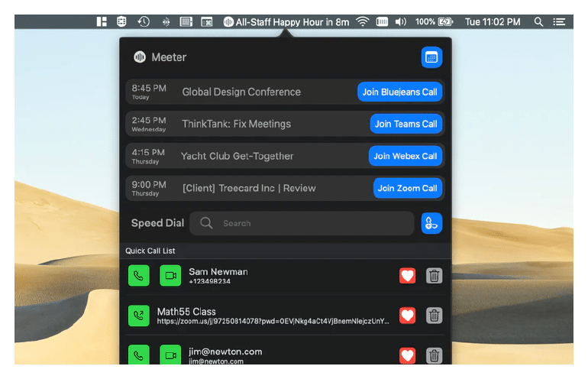
Task: Toggle favorite heart for jim@newton.com
Action: click(407, 356)
